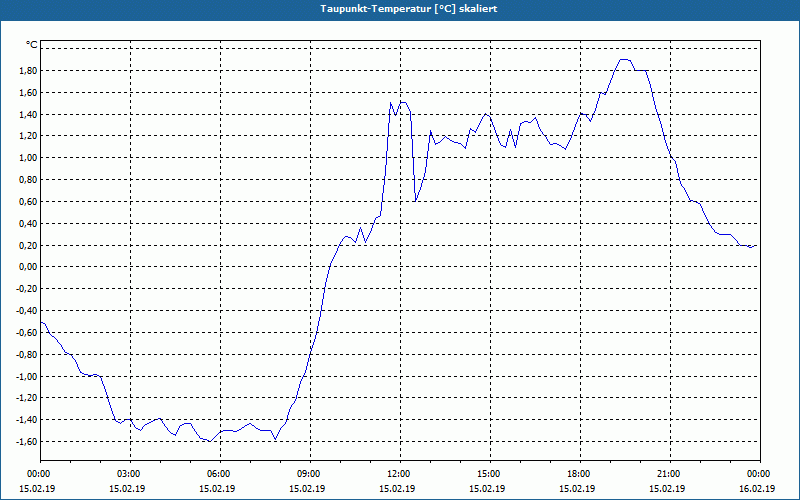Select the -0,20 y-axis value
This screenshot has width=800, height=500.
click(x=27, y=289)
